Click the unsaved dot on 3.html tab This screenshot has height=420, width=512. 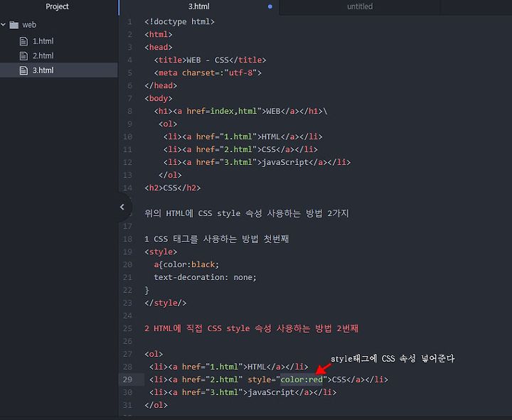(x=270, y=6)
